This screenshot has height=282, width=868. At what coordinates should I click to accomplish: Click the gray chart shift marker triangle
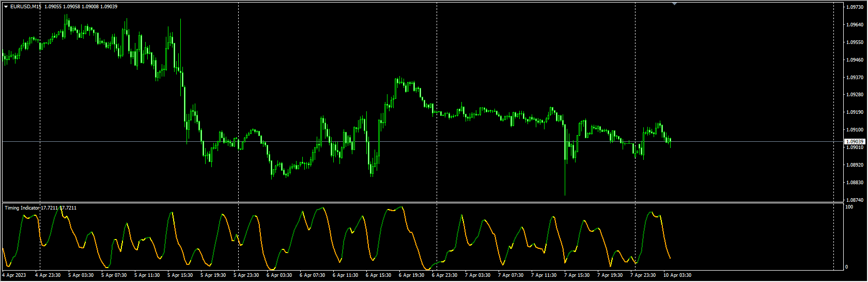coord(674,4)
